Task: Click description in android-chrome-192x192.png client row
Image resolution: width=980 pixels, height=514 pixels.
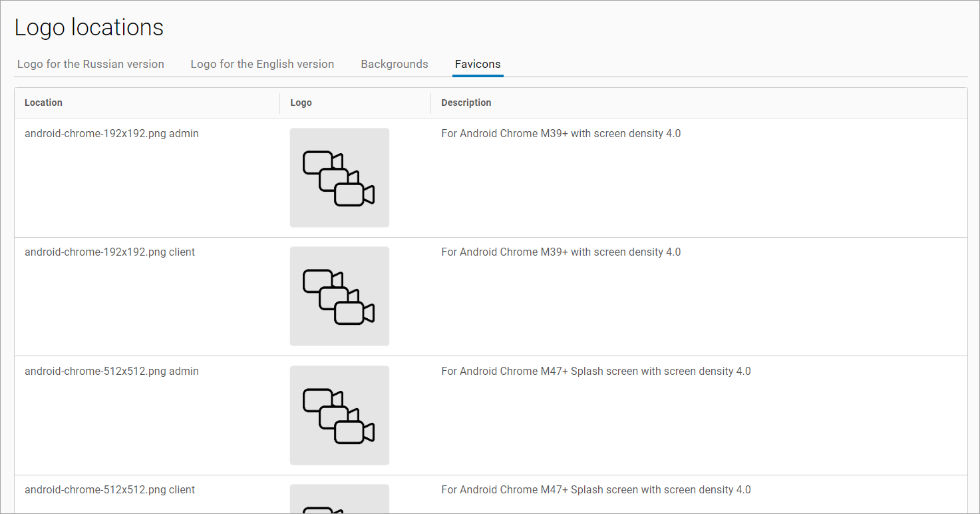Action: click(x=561, y=252)
